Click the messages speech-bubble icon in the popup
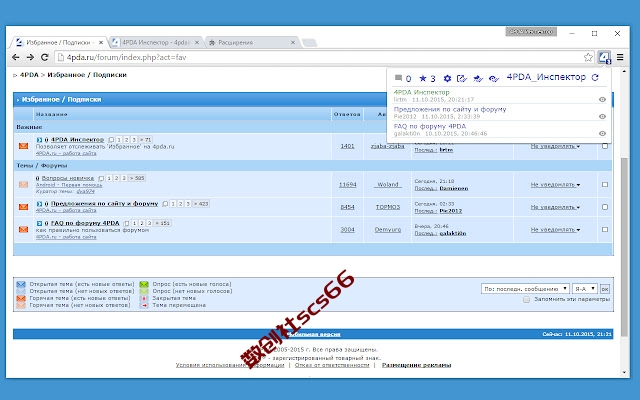Viewport: 640px width, 400px height. click(398, 78)
